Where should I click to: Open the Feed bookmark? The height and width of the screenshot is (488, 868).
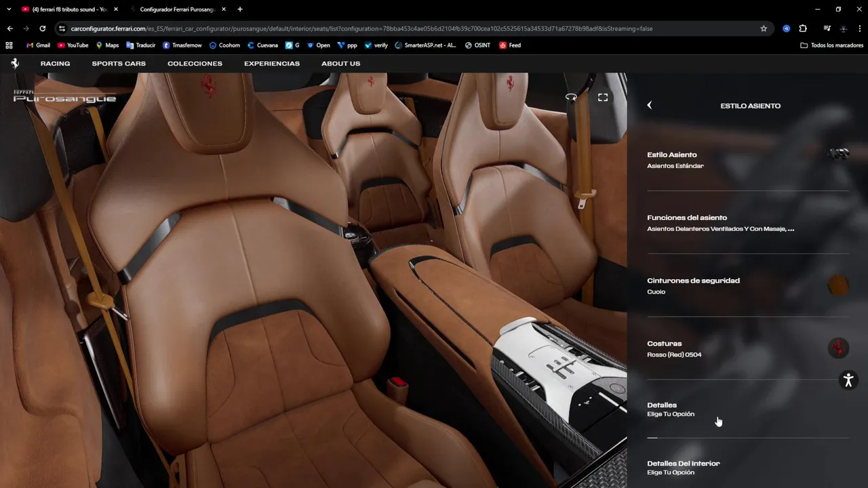coord(510,45)
